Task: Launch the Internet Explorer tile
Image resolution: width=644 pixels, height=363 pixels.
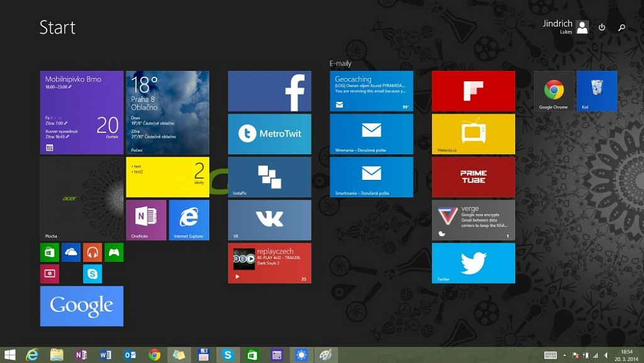Action: 189,220
